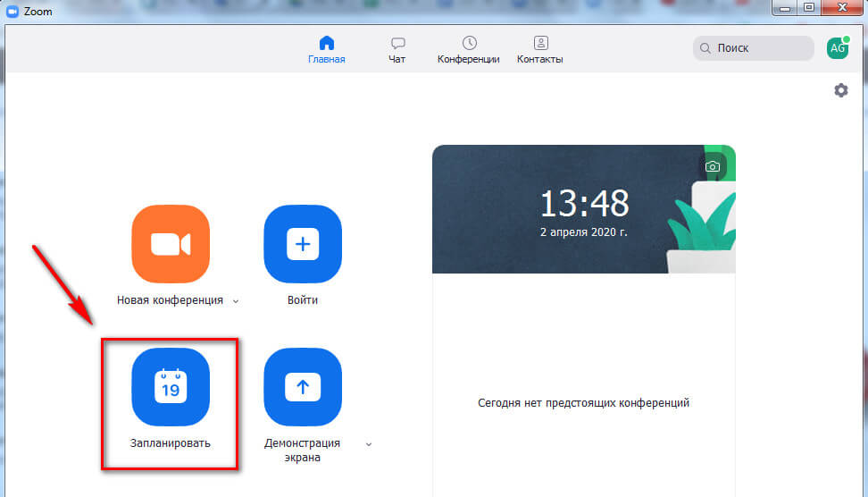
Task: Open the AG profile avatar
Action: (x=838, y=48)
